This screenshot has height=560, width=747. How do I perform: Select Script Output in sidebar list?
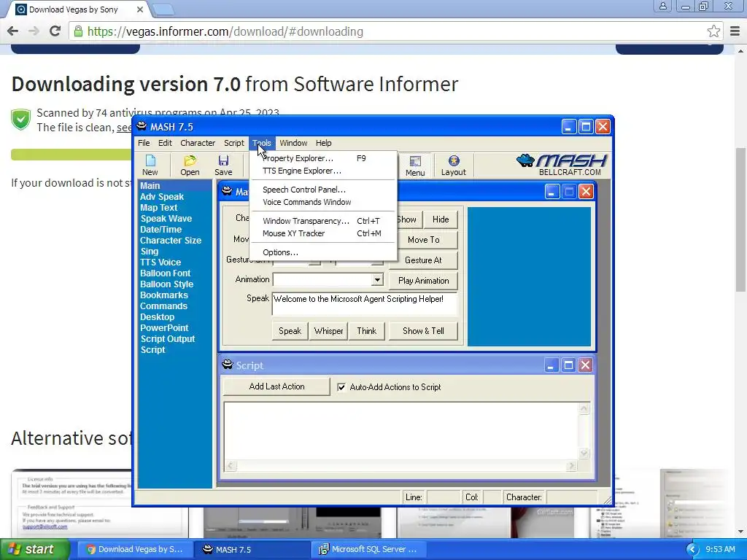168,339
